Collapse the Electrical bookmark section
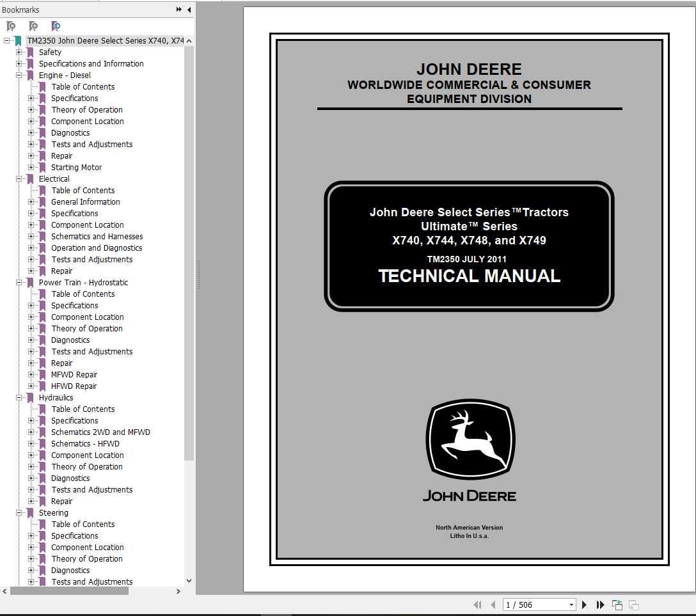This screenshot has width=696, height=616. 19,178
